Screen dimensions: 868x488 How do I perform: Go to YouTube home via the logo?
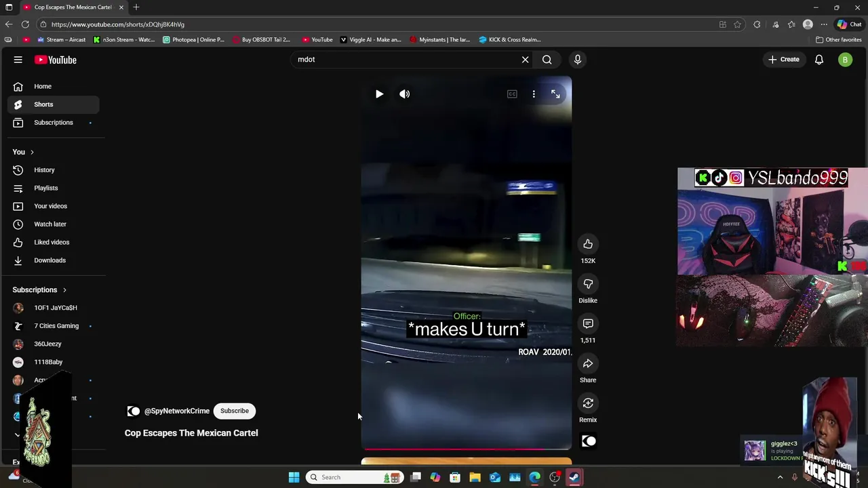[x=56, y=60]
